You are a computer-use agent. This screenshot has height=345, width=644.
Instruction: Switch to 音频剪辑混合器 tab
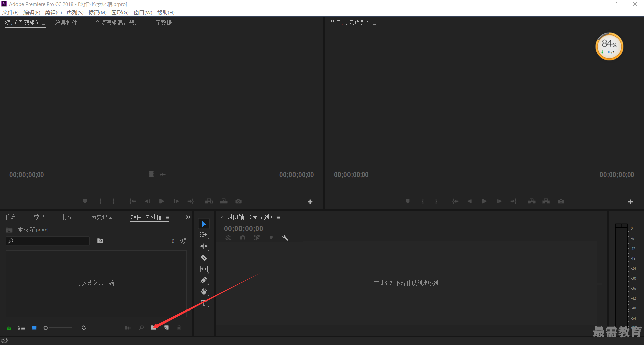pyautogui.click(x=115, y=23)
